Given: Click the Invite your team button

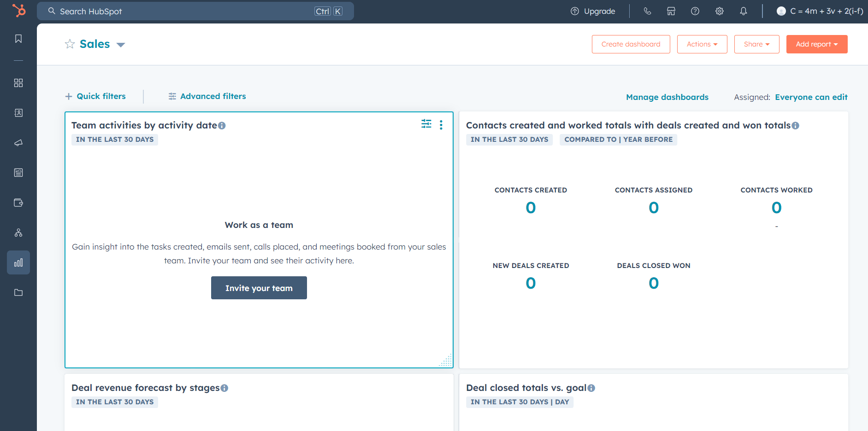Looking at the screenshot, I should pos(259,288).
